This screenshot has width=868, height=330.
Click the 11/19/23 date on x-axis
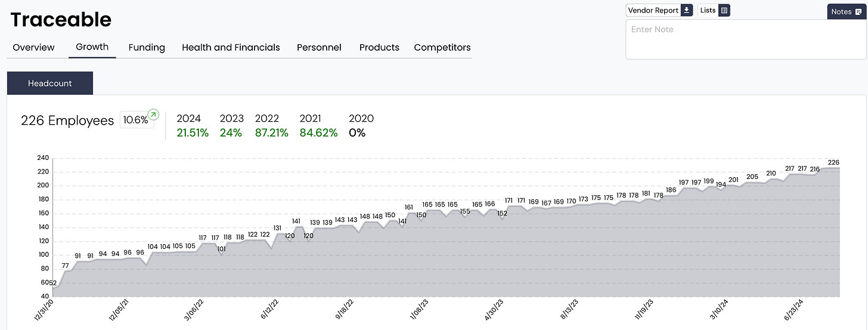point(644,311)
